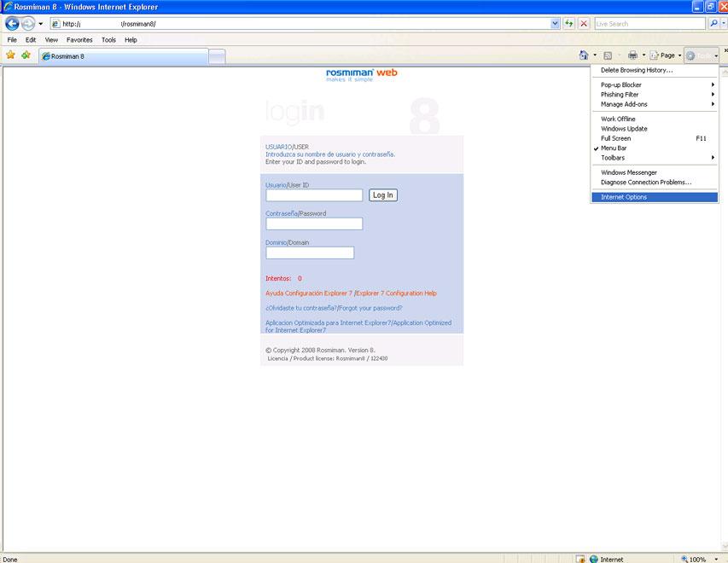This screenshot has height=563, width=728.
Task: Click the magnifier search icon
Action: [713, 24]
